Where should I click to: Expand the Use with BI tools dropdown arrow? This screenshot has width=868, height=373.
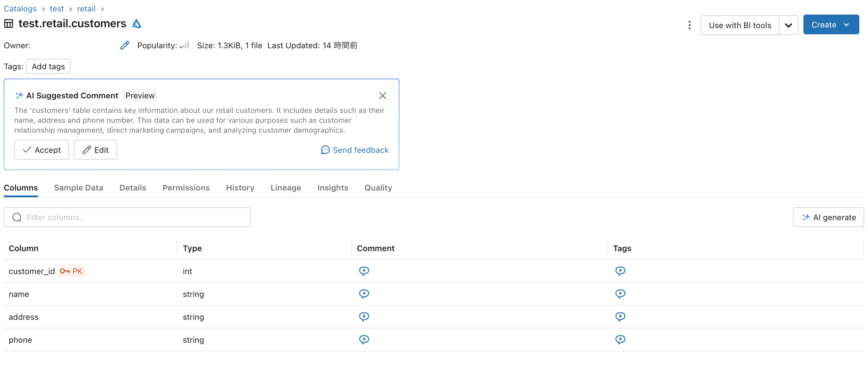pos(788,25)
